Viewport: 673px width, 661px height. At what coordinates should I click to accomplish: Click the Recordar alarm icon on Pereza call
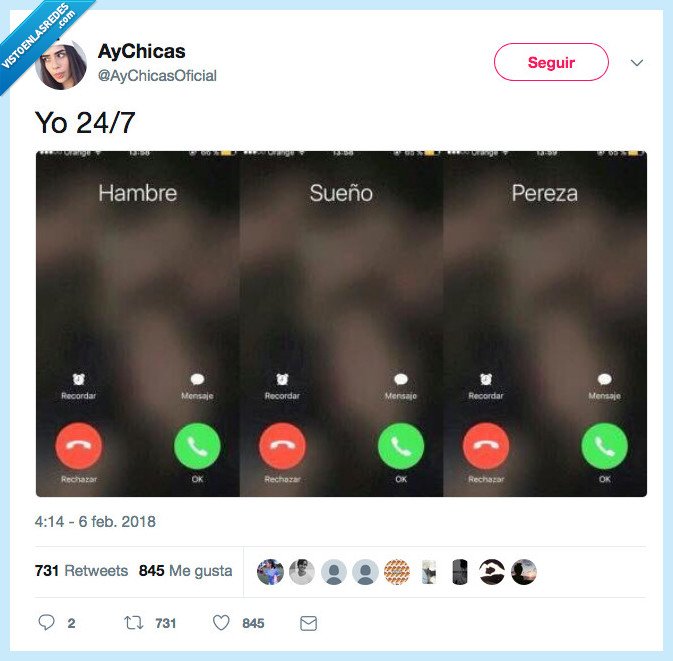point(485,379)
